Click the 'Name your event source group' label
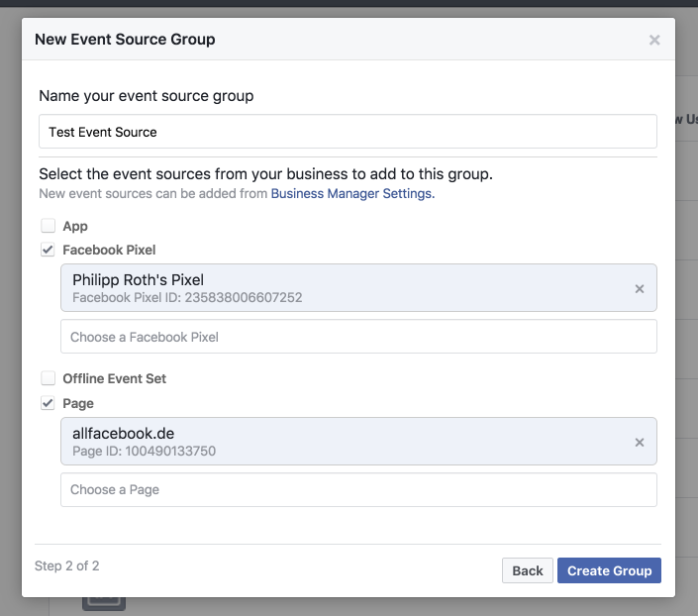 pos(146,96)
